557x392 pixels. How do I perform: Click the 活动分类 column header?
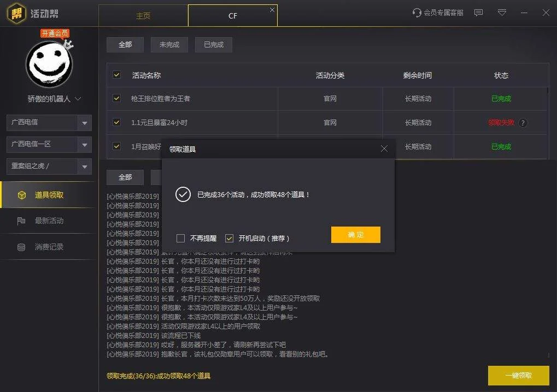[330, 75]
